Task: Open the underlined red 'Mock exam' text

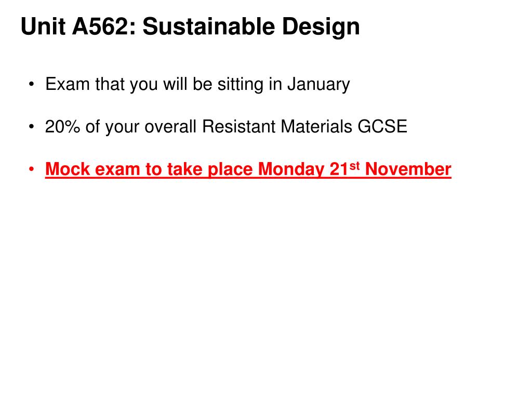Action: pyautogui.click(x=92, y=169)
